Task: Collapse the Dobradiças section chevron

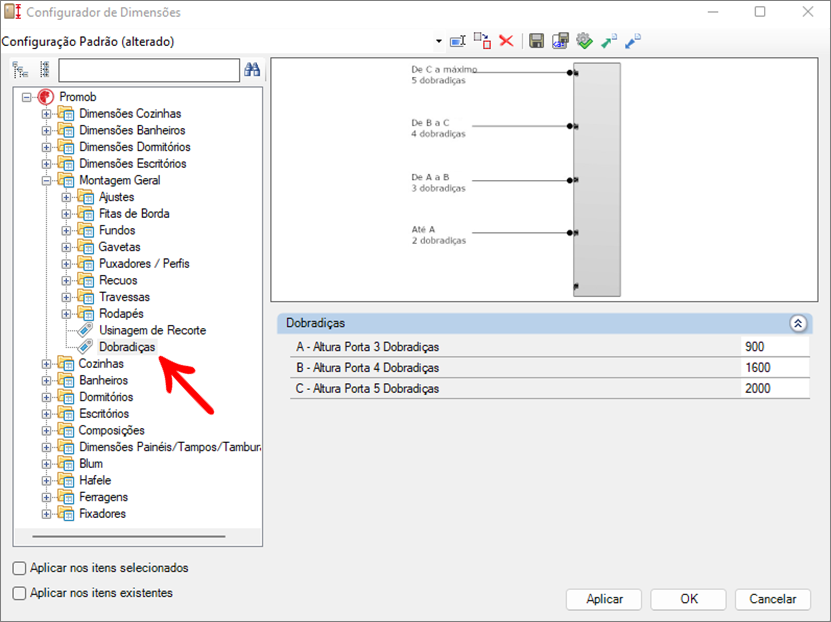Action: [798, 323]
